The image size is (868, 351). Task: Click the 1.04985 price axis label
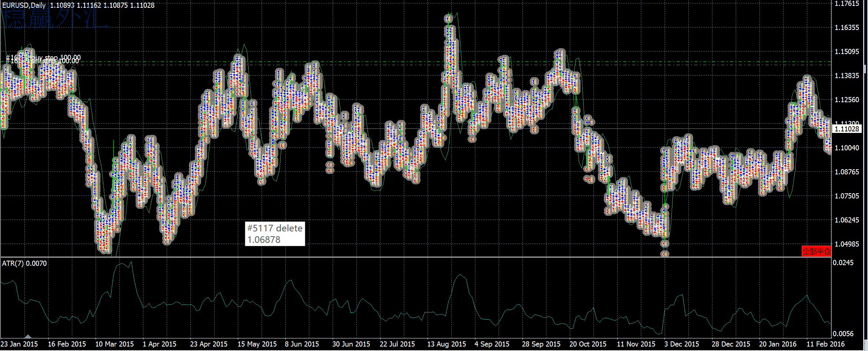point(847,244)
